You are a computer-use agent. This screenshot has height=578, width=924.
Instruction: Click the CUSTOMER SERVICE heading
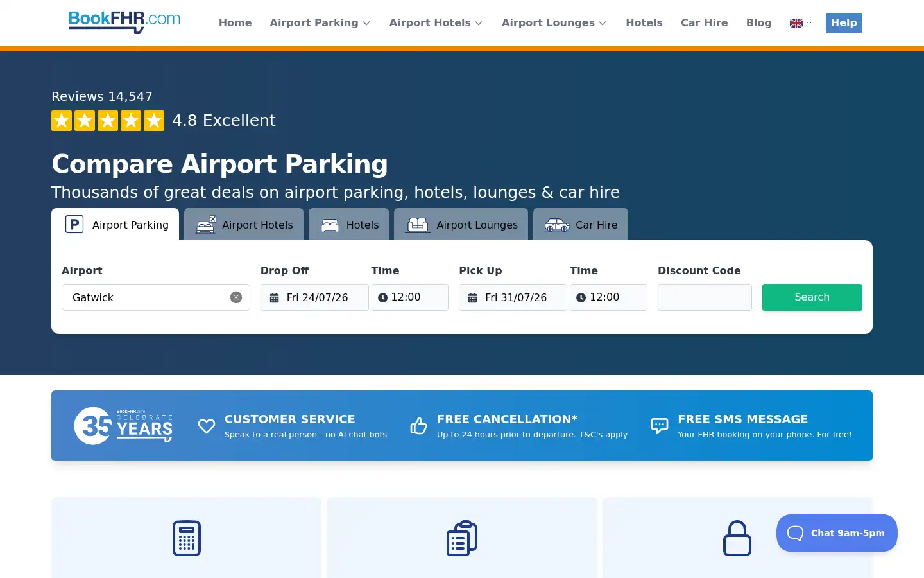tap(290, 419)
